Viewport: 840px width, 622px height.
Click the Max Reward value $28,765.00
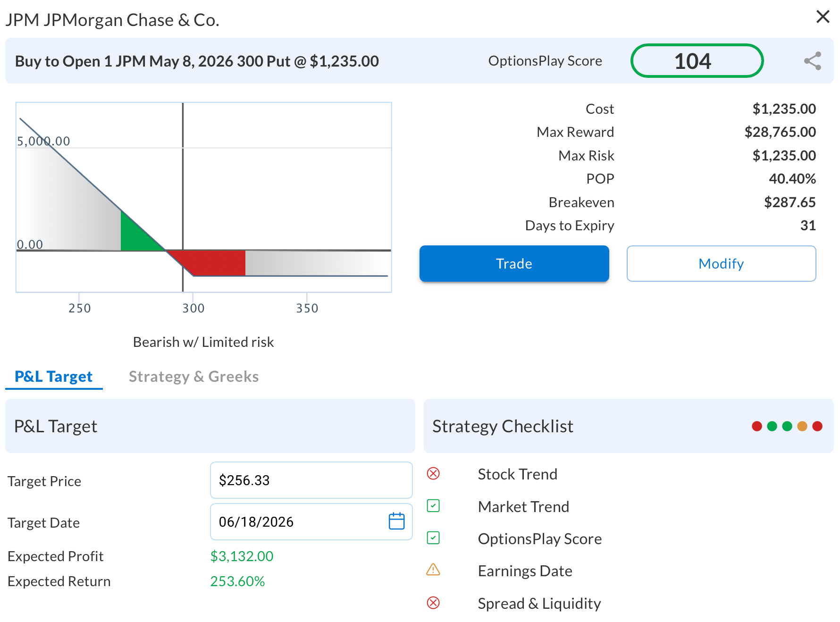780,132
